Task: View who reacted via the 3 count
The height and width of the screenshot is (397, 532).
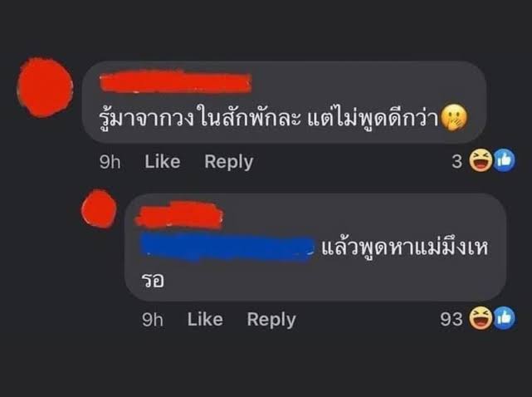Action: [457, 161]
